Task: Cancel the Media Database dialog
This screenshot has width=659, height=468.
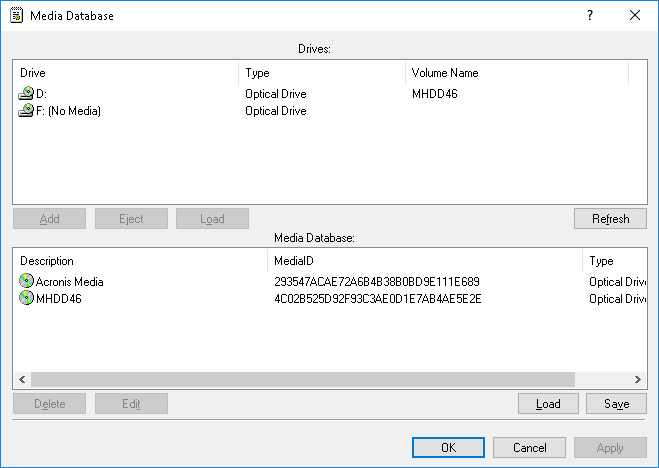Action: [529, 448]
